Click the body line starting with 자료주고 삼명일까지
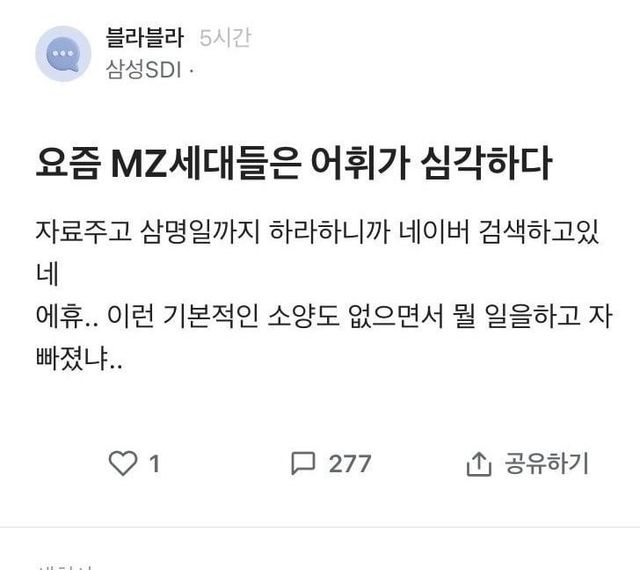Viewport: 640px width, 570px height. [318, 232]
